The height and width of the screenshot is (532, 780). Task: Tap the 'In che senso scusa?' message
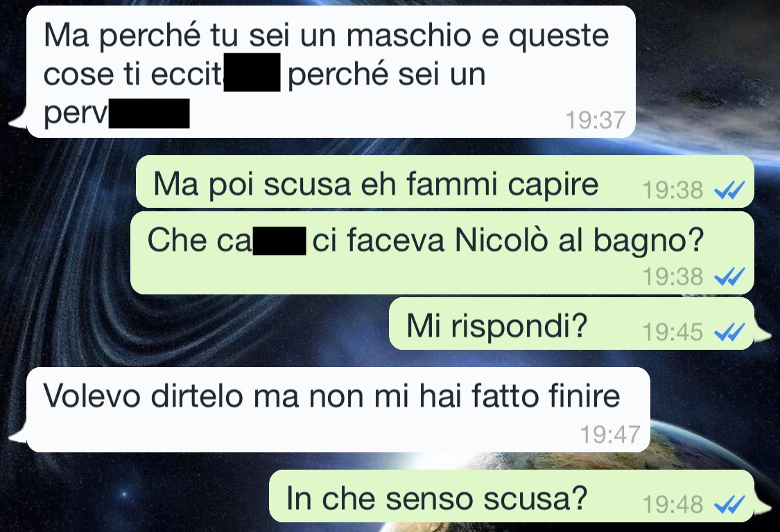(512, 496)
